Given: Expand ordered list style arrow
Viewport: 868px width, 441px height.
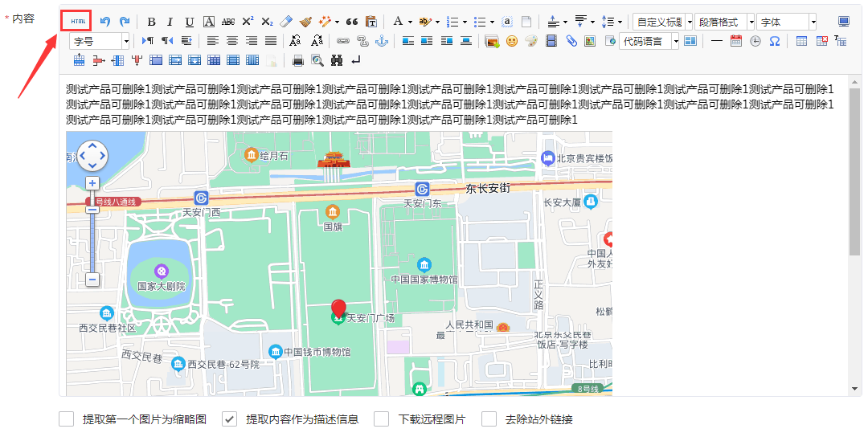Looking at the screenshot, I should [x=465, y=22].
